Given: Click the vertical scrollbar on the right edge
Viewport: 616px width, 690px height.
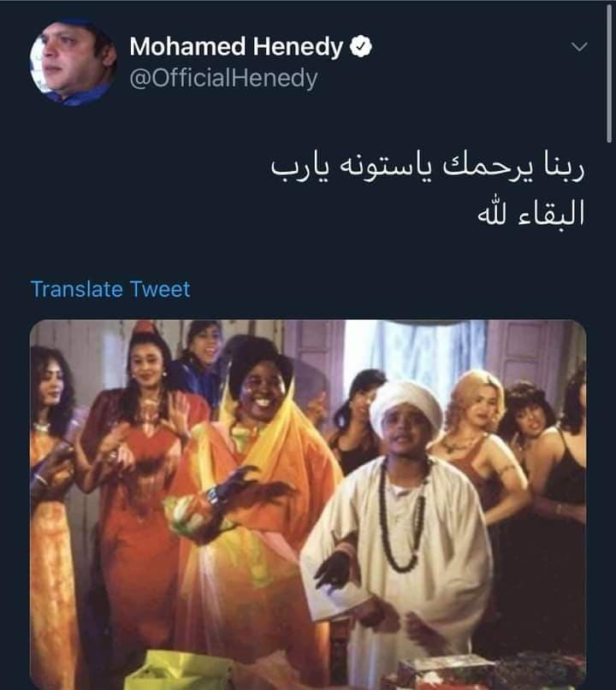Looking at the screenshot, I should [609, 74].
